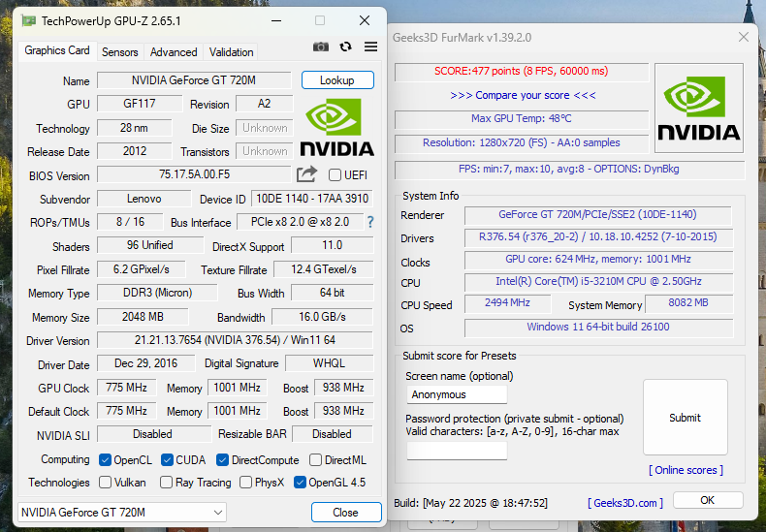766x532 pixels.
Task: Click the FPS min/max/avg options text
Action: click(568, 169)
